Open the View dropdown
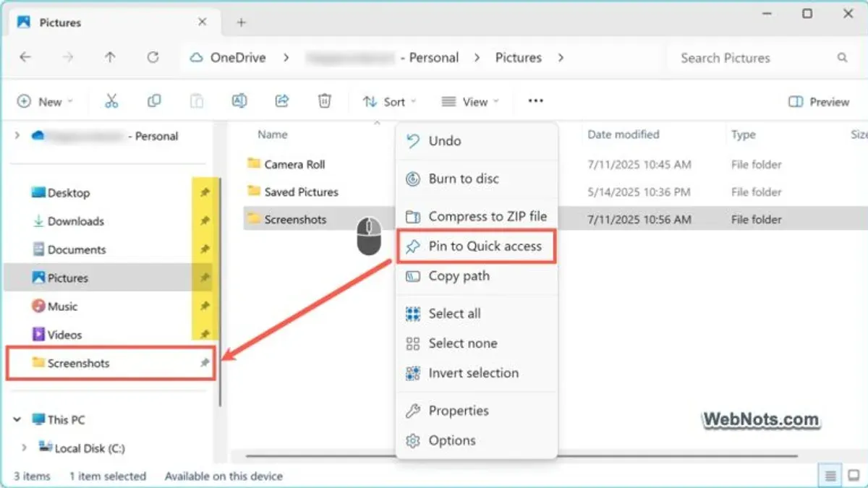This screenshot has width=868, height=488. 470,102
